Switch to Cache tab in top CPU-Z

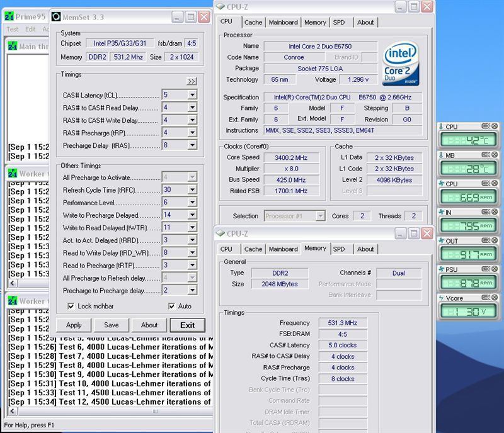coord(253,23)
